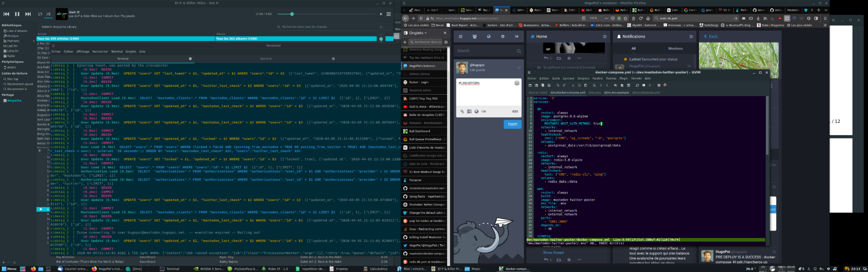Image resolution: width=868 pixels, height=272 pixels.
Task: Toggle the CW content warning
Action: click(483, 112)
